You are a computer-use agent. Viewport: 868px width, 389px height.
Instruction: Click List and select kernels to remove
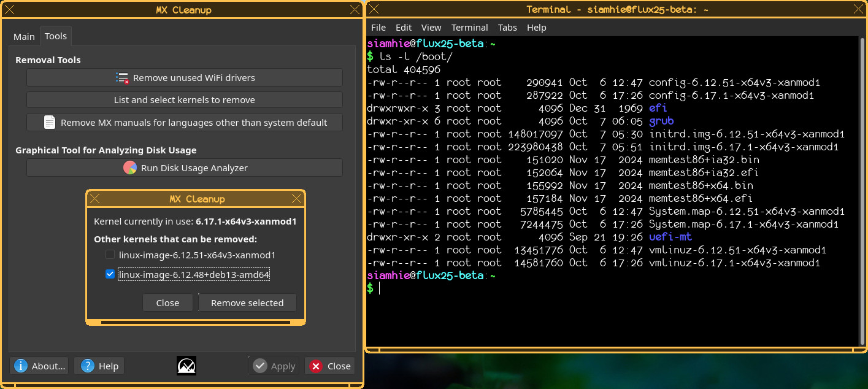pyautogui.click(x=185, y=99)
